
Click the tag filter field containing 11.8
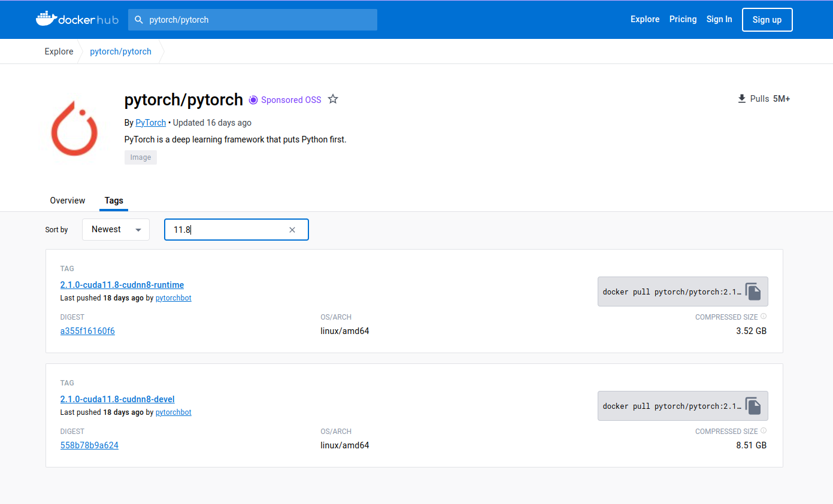point(237,230)
